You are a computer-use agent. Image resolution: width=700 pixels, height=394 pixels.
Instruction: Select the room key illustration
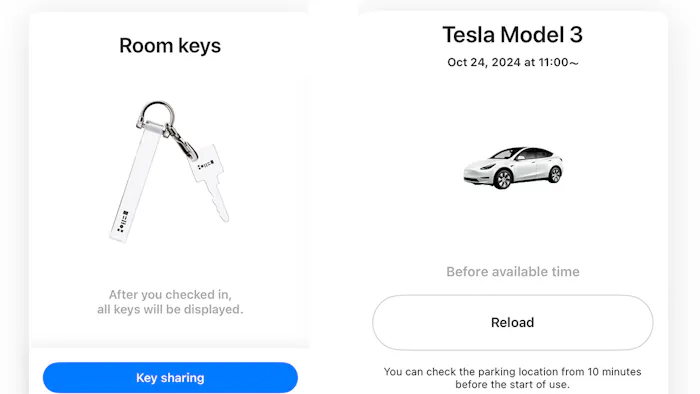(x=170, y=171)
